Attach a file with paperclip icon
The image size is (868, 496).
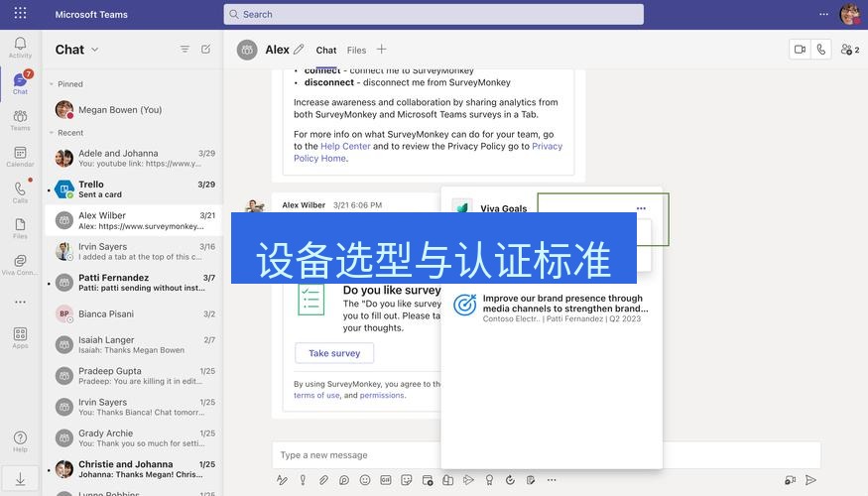(x=323, y=480)
